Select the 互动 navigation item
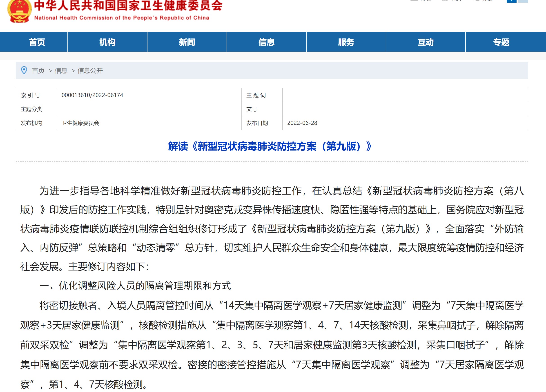This screenshot has height=392, width=546. [x=425, y=42]
